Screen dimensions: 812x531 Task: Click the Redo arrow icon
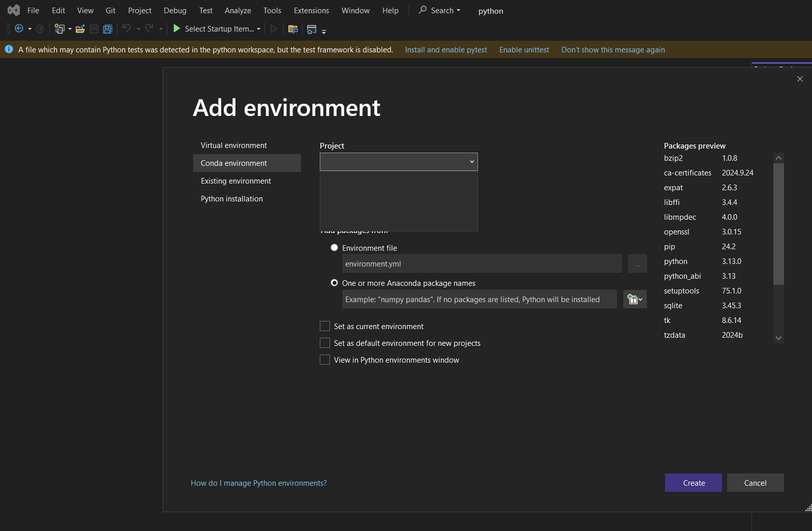[149, 29]
